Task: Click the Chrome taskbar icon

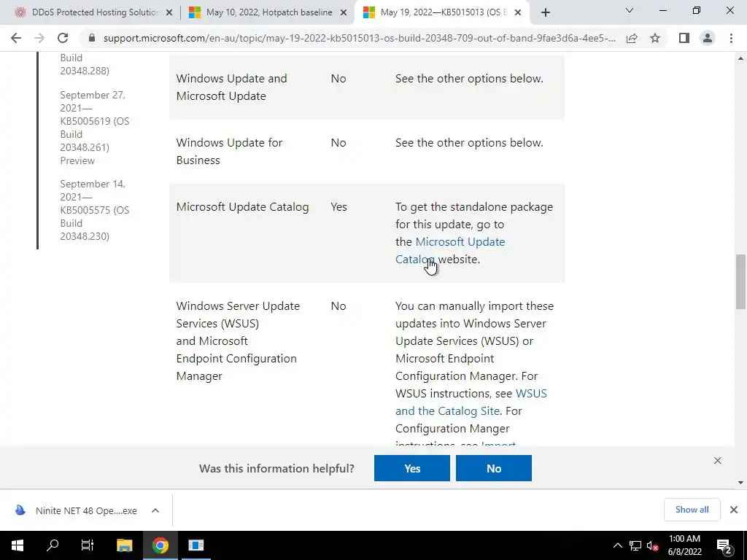Action: pyautogui.click(x=160, y=545)
